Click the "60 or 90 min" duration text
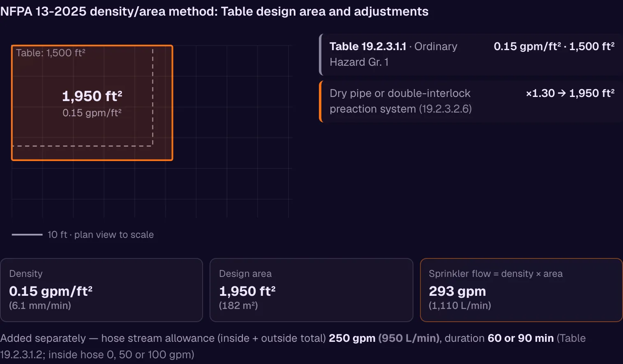The height and width of the screenshot is (364, 623). point(521,338)
